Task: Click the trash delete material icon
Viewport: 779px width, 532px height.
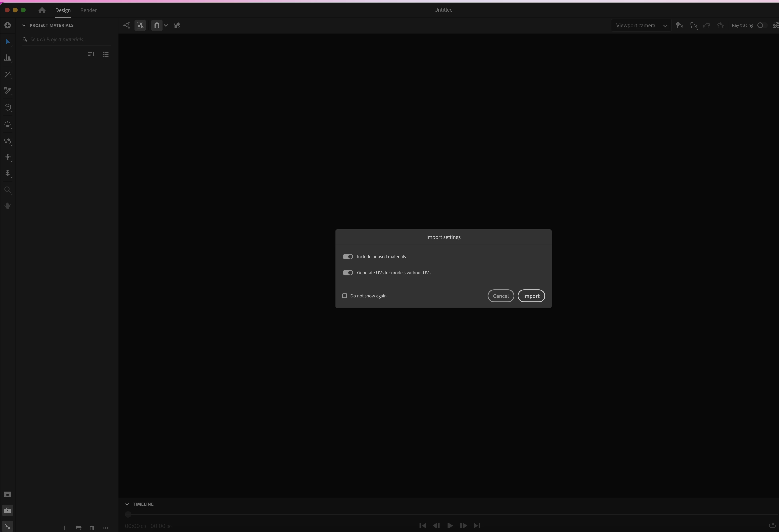Action: pyautogui.click(x=92, y=528)
